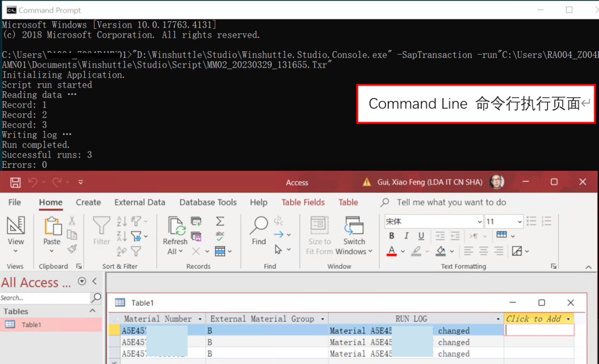Switch to the Create ribbon tab
Screen dimensions: 599x364
point(88,202)
